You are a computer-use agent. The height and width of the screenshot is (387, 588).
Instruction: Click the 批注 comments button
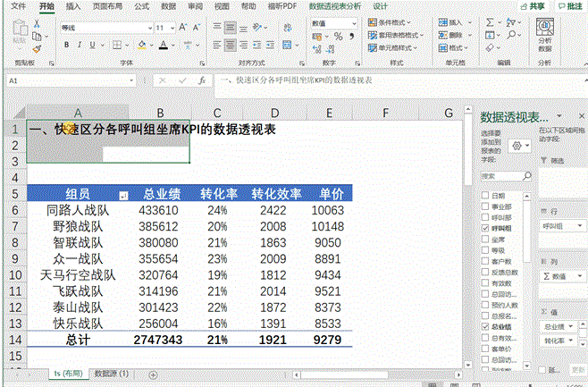pyautogui.click(x=569, y=6)
